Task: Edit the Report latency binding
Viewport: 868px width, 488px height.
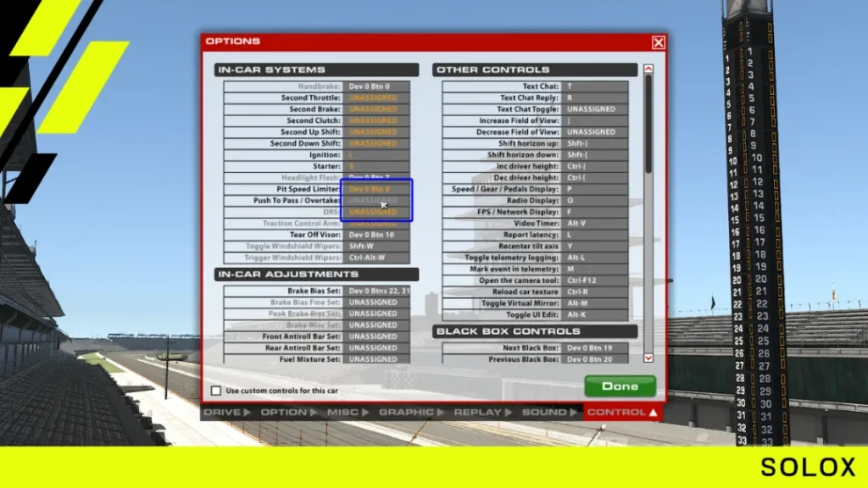Action: click(595, 235)
